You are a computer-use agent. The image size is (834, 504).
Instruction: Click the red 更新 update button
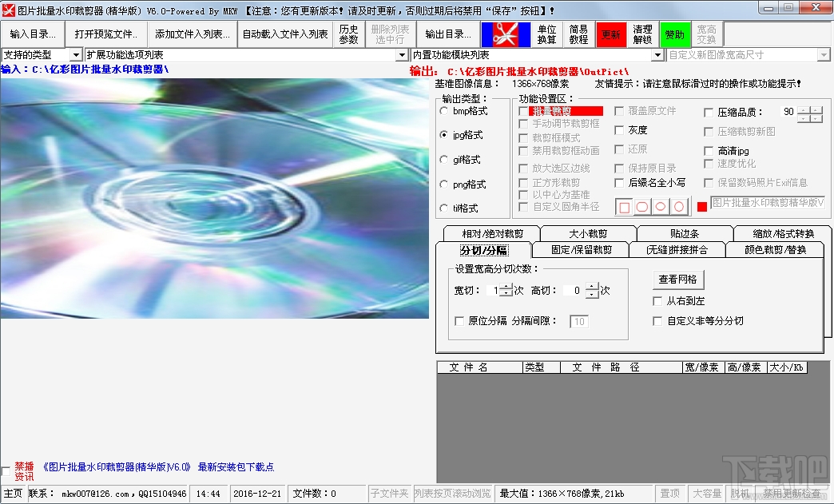coord(611,34)
